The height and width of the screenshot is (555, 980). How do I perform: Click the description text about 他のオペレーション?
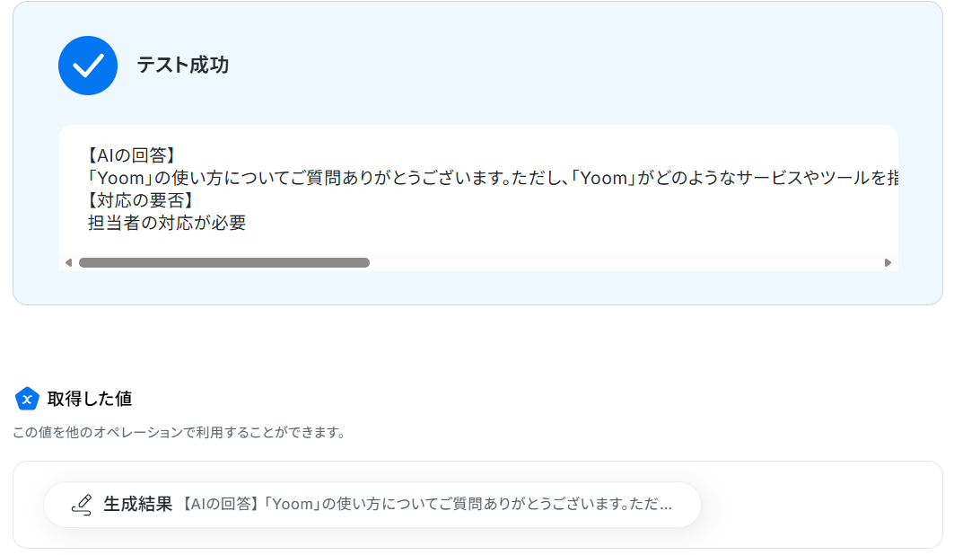(x=179, y=432)
